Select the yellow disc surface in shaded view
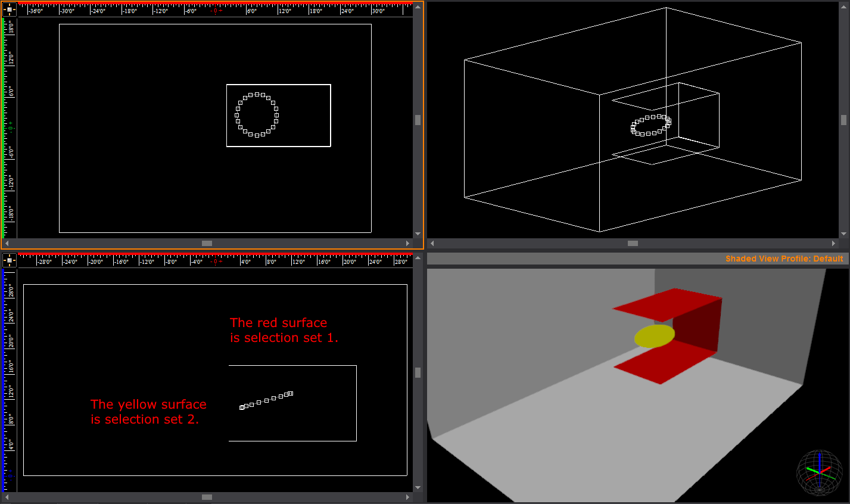850x504 pixels. click(x=654, y=336)
